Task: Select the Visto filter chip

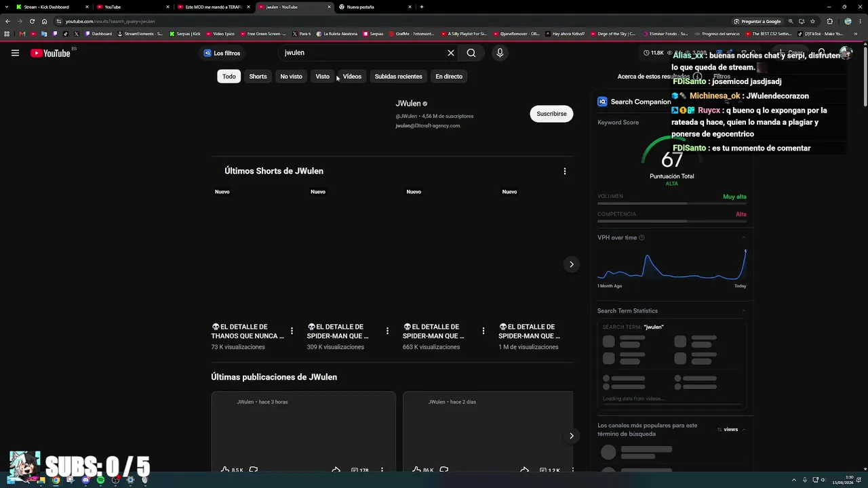Action: click(x=322, y=77)
